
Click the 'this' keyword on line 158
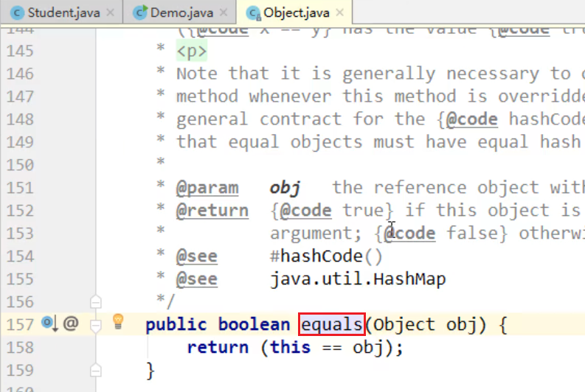pyautogui.click(x=290, y=347)
